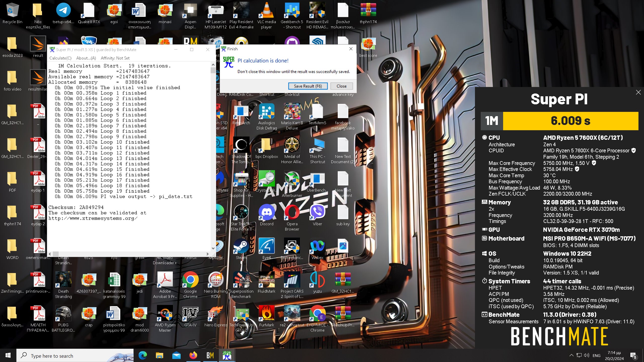Click vertical scrollbar down arrow in Super PI
The height and width of the screenshot is (362, 644).
point(213,248)
